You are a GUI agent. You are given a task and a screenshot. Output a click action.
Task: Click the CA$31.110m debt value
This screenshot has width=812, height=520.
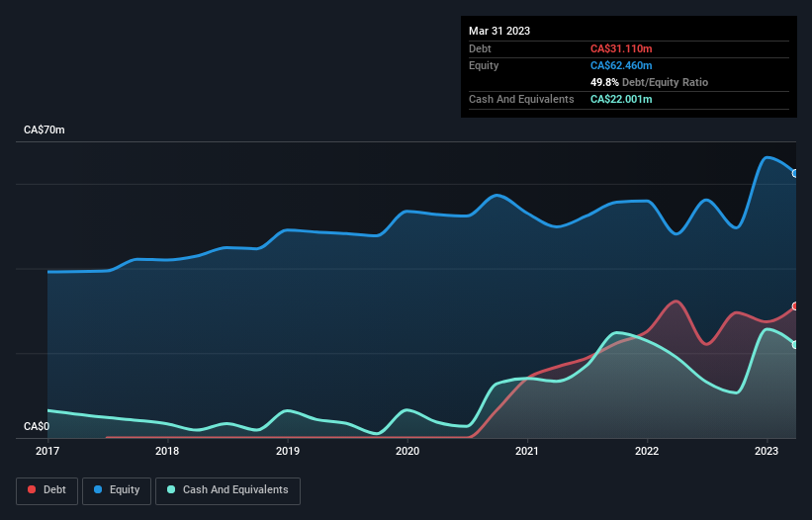coord(621,48)
